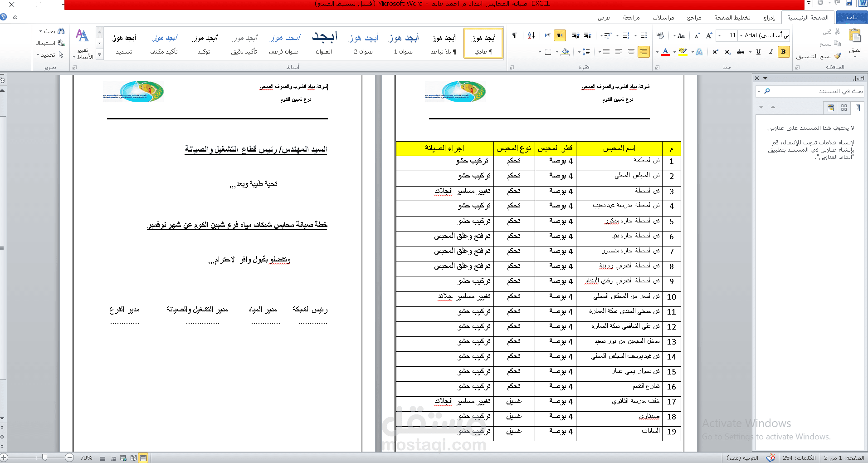Toggle Superscript (x²) button
868x463 pixels.
[x=715, y=52]
